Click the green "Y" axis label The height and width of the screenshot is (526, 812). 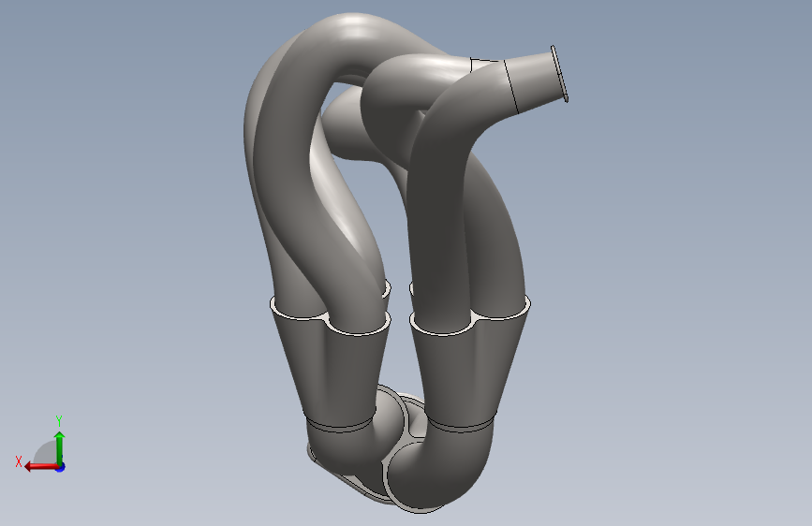59,420
